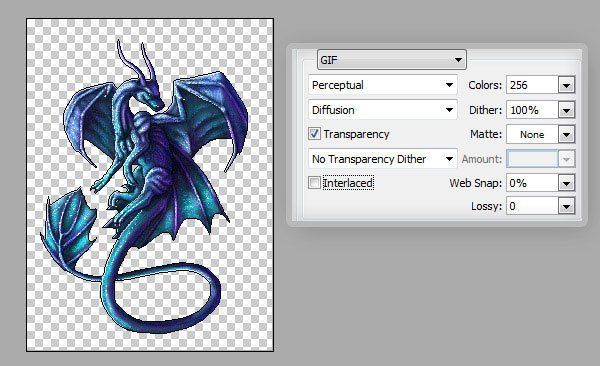Click the Interlaced label text

point(348,183)
